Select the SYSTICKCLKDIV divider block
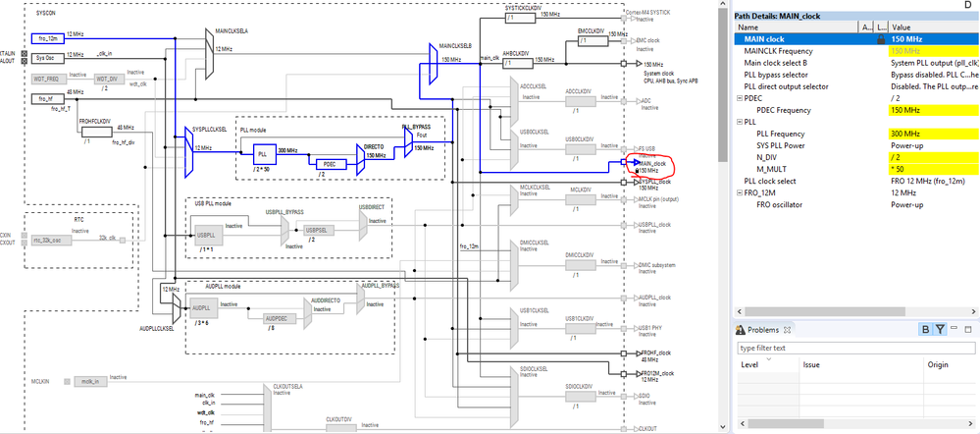The image size is (980, 434). coord(521,18)
